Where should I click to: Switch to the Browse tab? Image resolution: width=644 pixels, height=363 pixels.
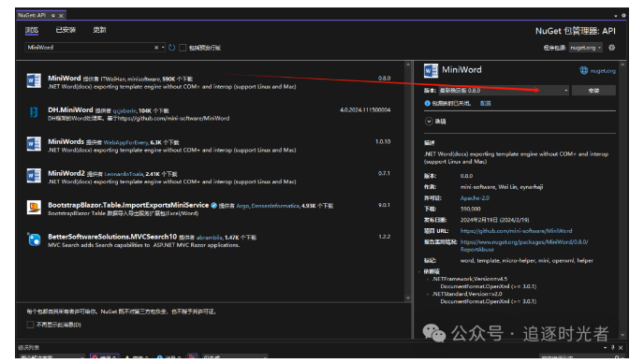[x=32, y=30]
